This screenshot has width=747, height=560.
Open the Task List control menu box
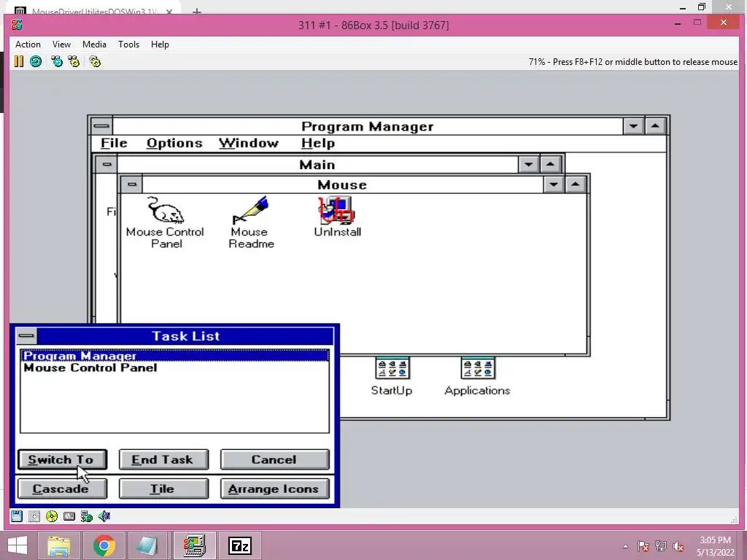pyautogui.click(x=26, y=336)
